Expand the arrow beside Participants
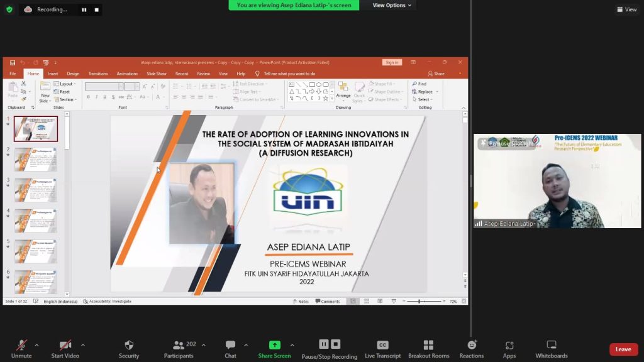The height and width of the screenshot is (362, 644). pos(204,345)
